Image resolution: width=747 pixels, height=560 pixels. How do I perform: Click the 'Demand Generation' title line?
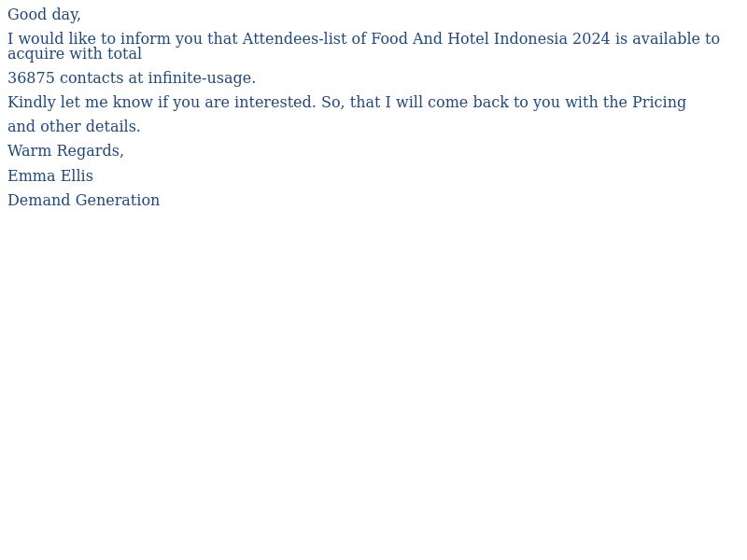point(84,200)
